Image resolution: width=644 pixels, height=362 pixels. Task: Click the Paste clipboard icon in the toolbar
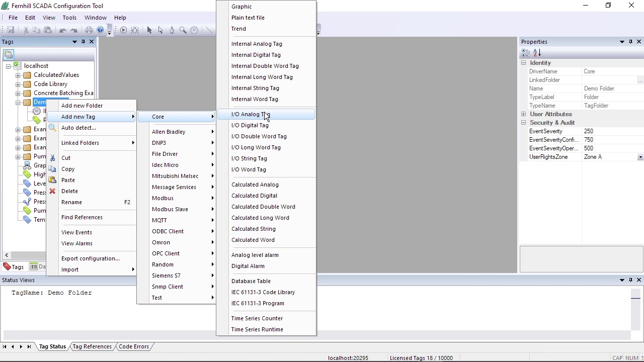[48, 30]
